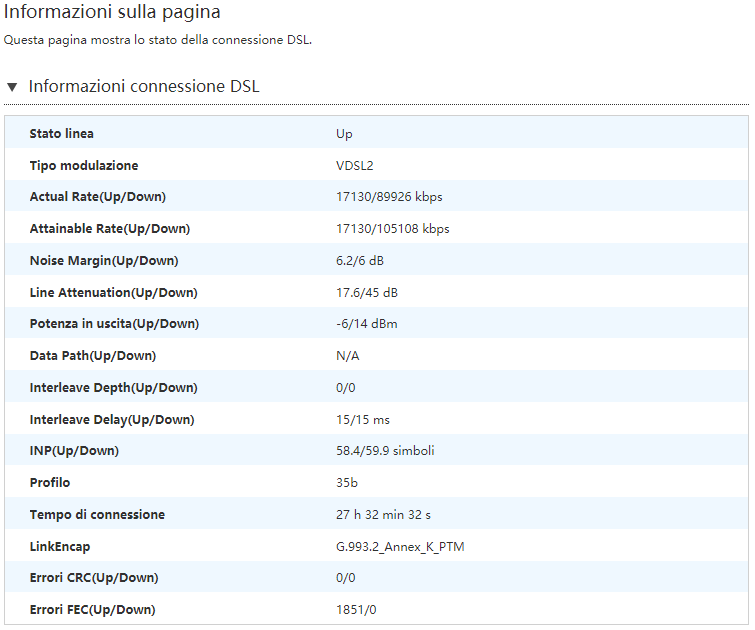Click the Data Path(Up/Down) label

click(x=93, y=356)
